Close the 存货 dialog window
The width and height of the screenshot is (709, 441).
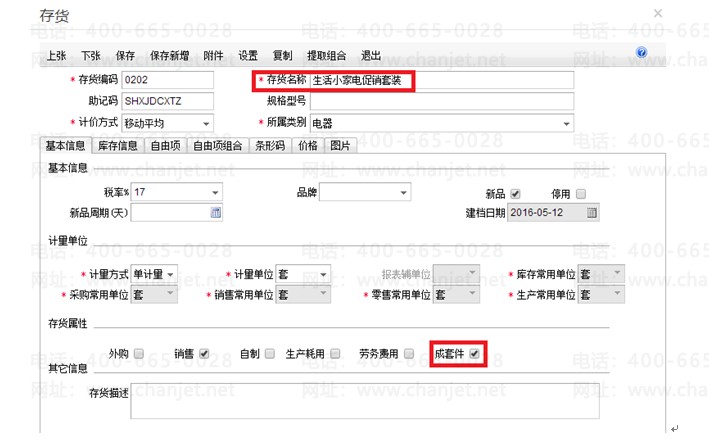click(658, 14)
